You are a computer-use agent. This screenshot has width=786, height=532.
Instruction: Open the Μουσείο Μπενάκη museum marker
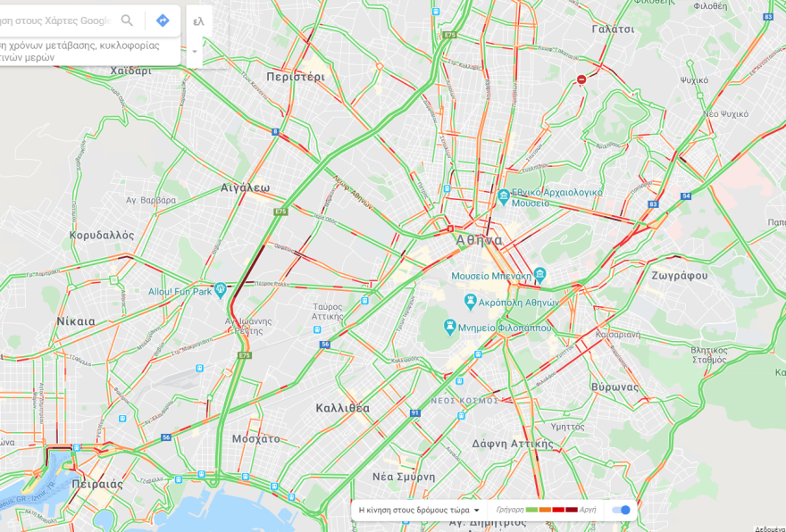point(539,275)
